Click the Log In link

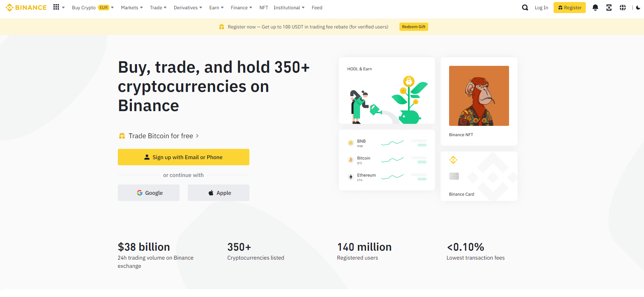(541, 8)
